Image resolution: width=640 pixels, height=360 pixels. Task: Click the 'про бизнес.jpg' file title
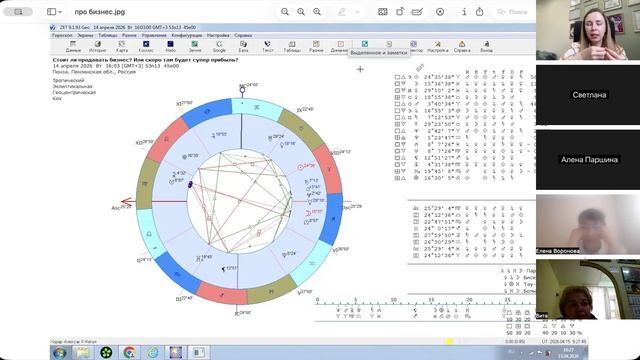coord(100,12)
